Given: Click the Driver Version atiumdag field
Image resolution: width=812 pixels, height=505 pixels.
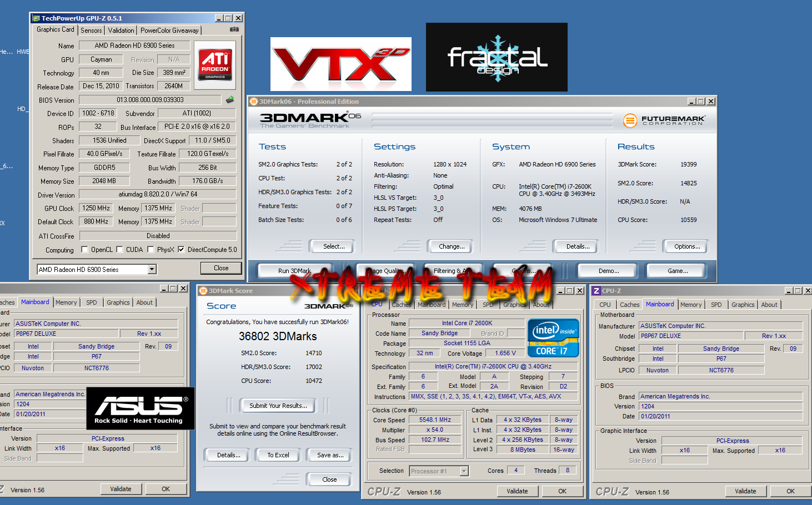Looking at the screenshot, I should coord(158,194).
